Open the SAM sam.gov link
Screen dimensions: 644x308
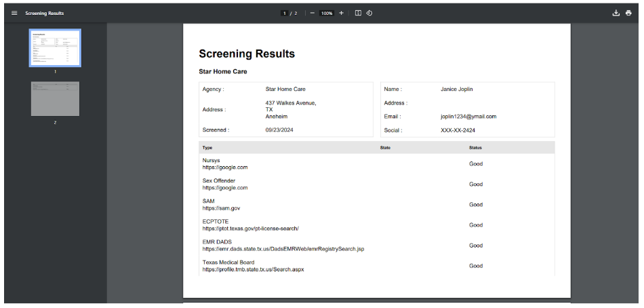[x=221, y=208]
